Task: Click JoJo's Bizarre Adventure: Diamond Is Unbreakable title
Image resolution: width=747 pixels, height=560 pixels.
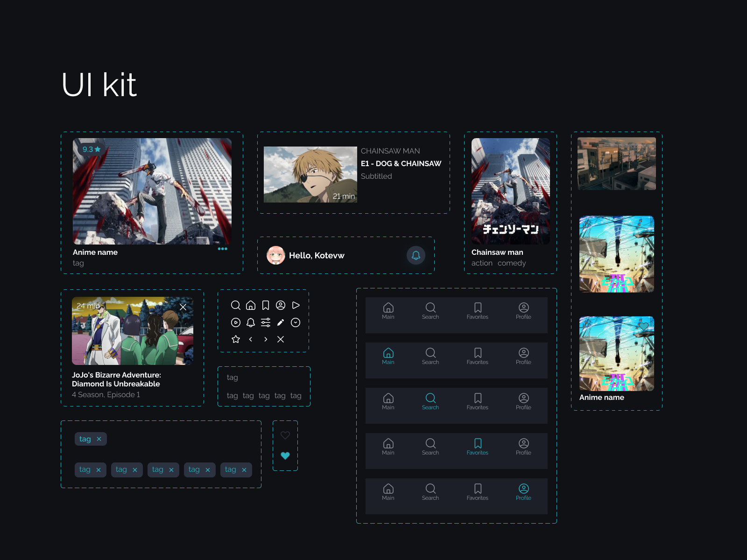Action: (x=116, y=379)
